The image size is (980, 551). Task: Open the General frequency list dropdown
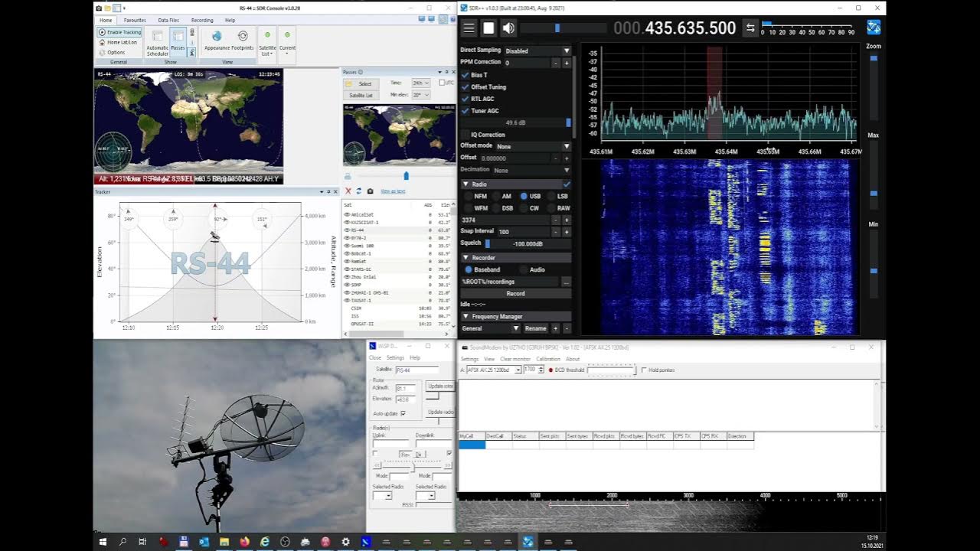490,328
